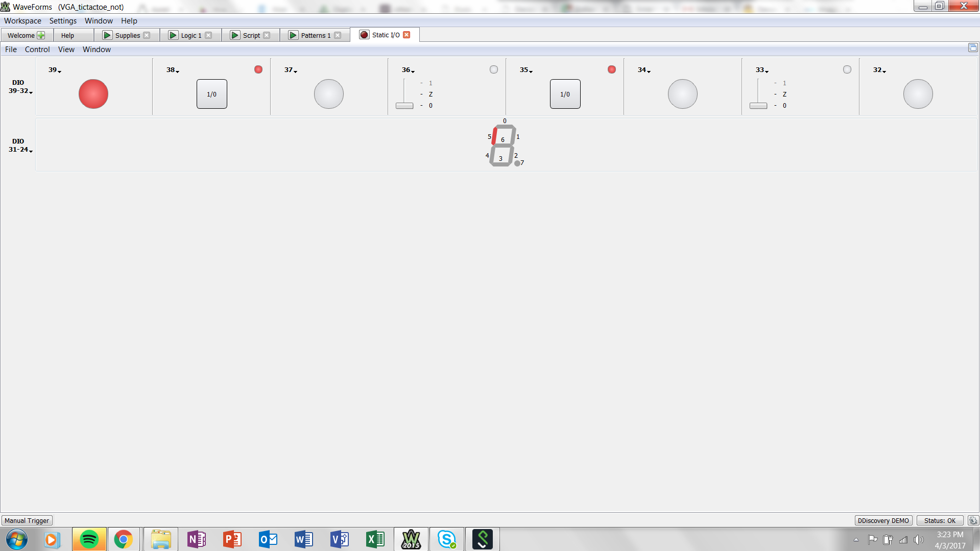980x551 pixels.
Task: Click undock window icon at top right
Action: (x=973, y=47)
